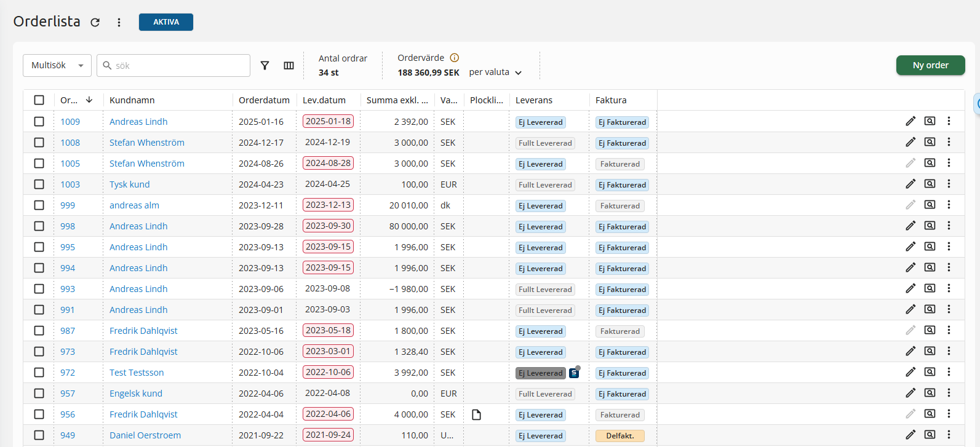Expand the Multisök dropdown
Image resolution: width=980 pixels, height=447 pixels.
(x=57, y=66)
